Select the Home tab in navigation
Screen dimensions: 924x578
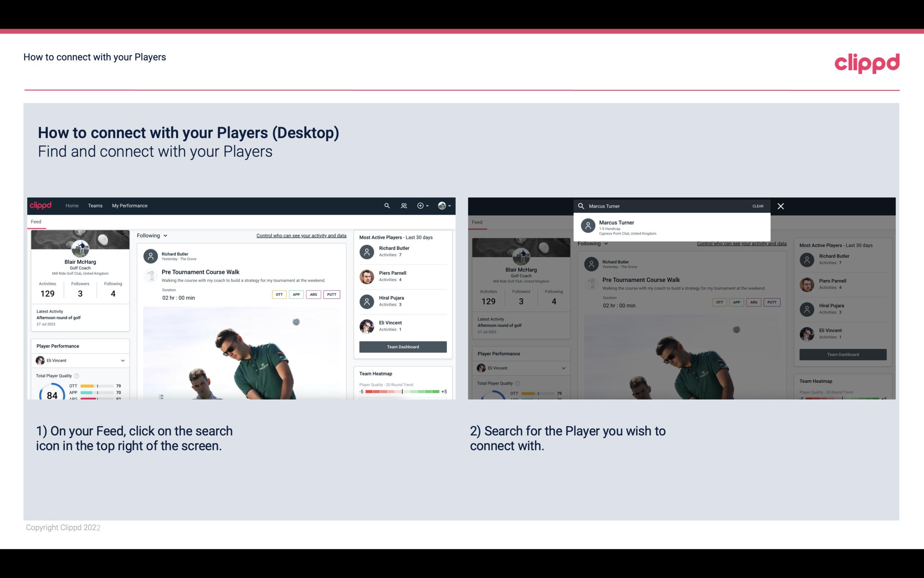pos(71,206)
